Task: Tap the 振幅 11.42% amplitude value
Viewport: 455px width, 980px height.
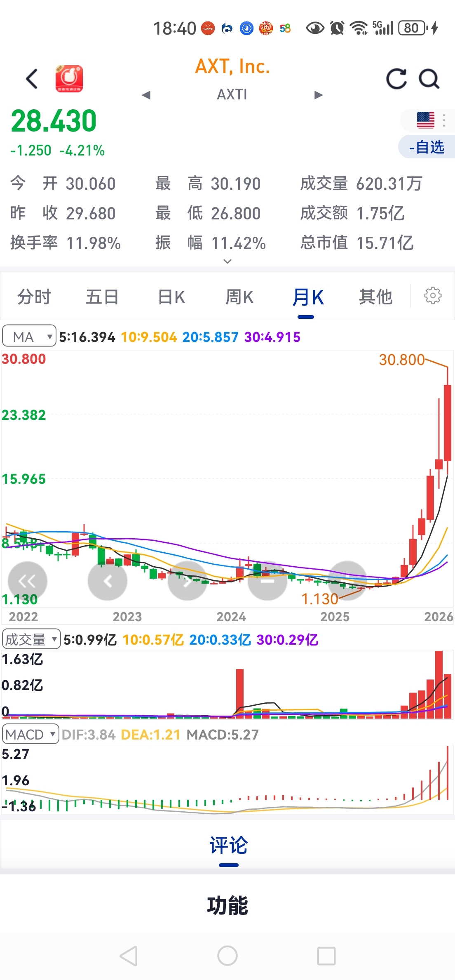Action: [211, 243]
